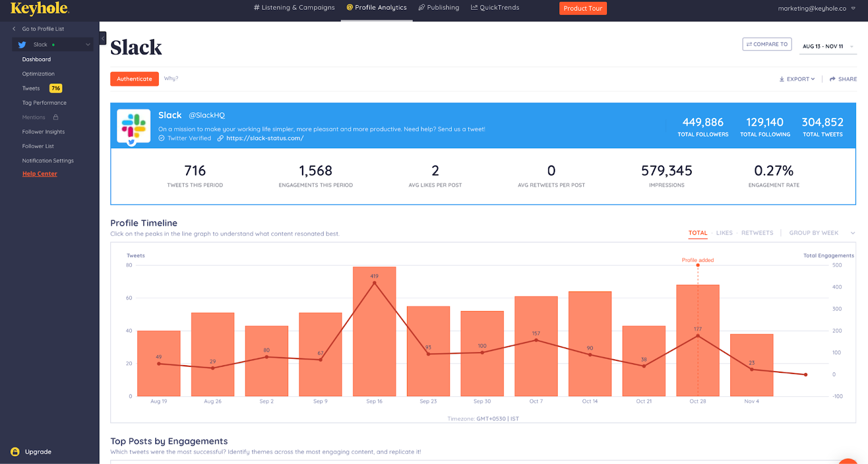Click the Product Tour button
868x464 pixels.
click(x=583, y=8)
